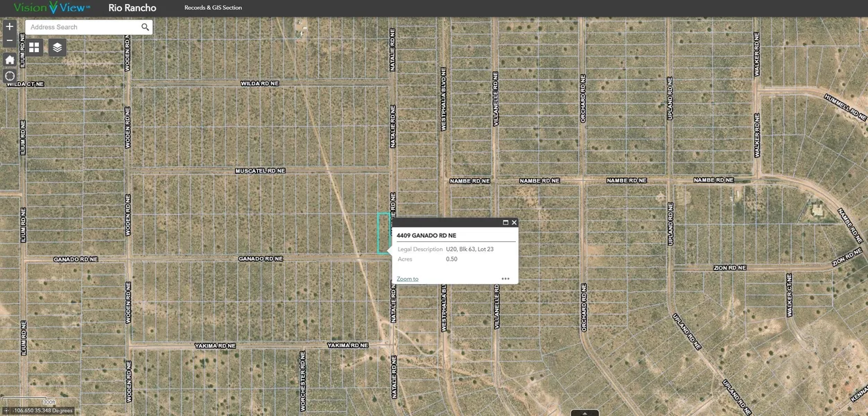868x416 pixels.
Task: Enable click-to-get-coordinates crosshair icon
Action: [6, 410]
